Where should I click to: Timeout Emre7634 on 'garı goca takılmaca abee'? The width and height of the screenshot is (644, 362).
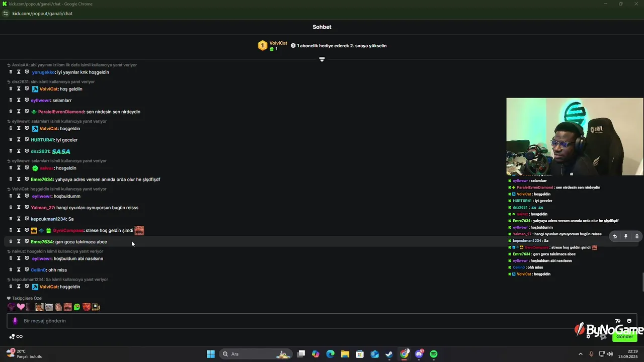19,241
